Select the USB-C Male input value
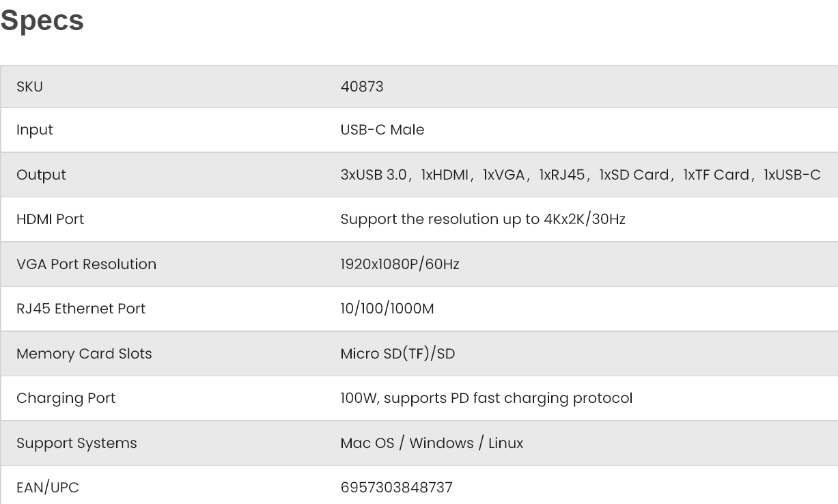 [x=382, y=130]
